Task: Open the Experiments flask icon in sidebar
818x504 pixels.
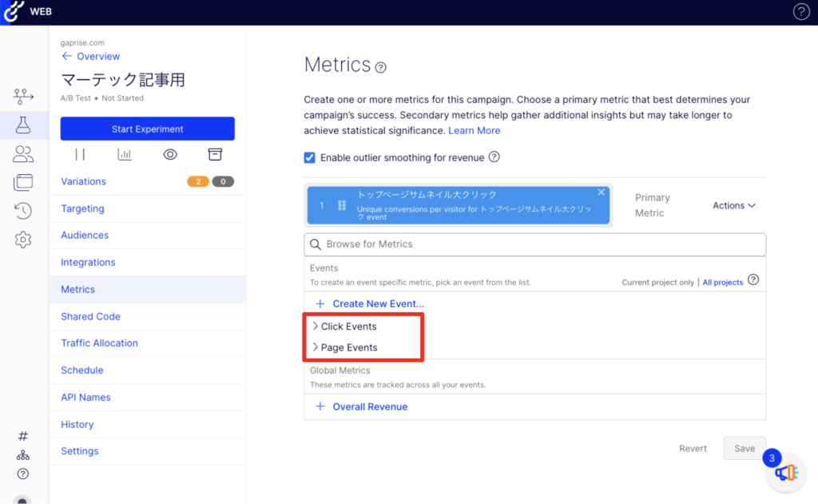Action: [x=23, y=125]
